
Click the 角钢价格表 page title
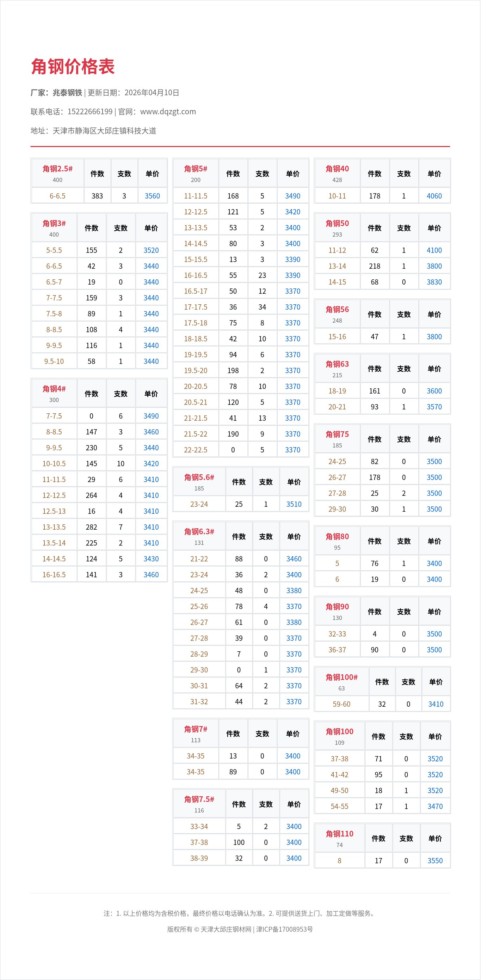coord(73,67)
